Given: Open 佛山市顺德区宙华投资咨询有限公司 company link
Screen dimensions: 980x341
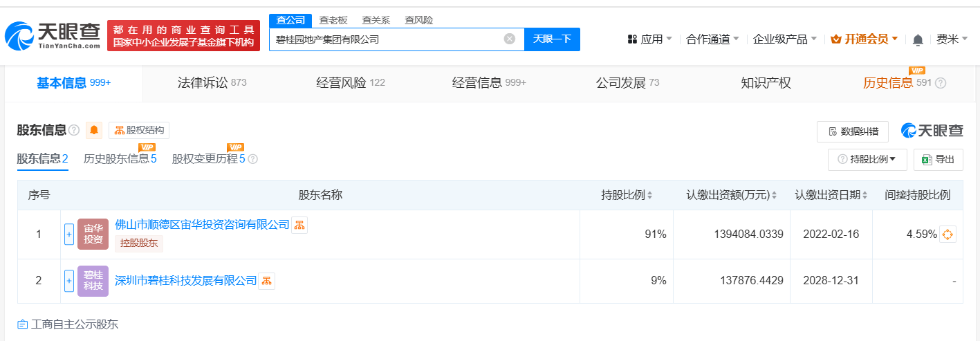Looking at the screenshot, I should point(202,225).
